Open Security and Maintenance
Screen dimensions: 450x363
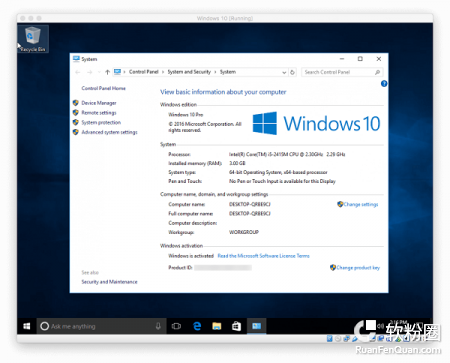(109, 282)
